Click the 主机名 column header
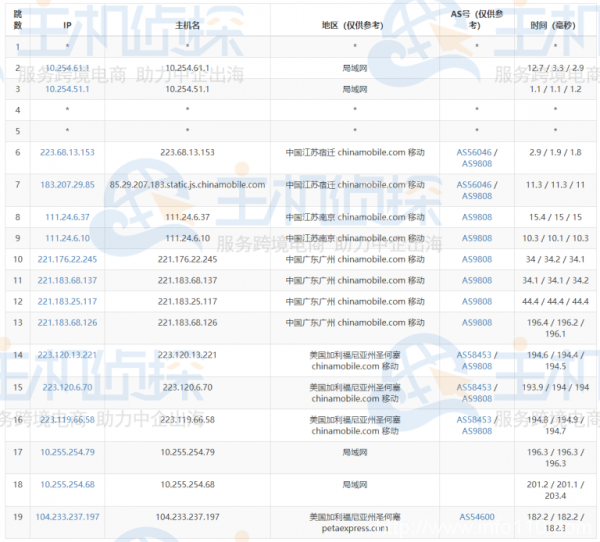The height and width of the screenshot is (542, 600). tap(187, 22)
